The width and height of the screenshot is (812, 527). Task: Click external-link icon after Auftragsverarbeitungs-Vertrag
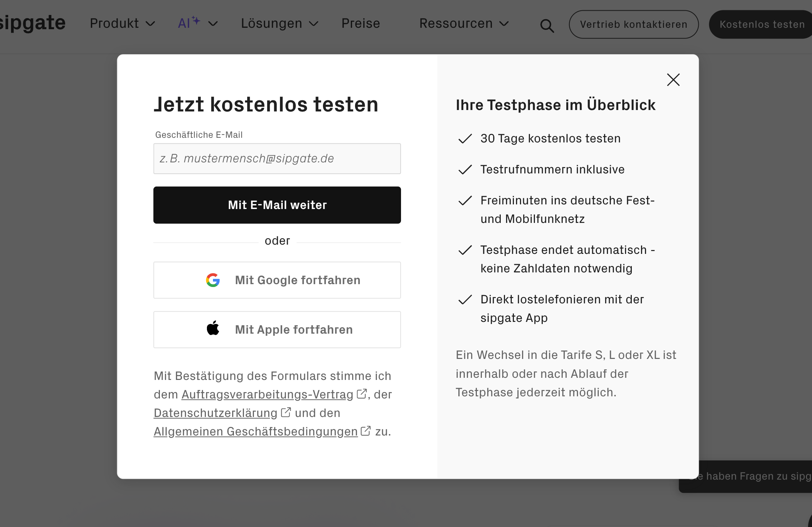[x=361, y=393]
